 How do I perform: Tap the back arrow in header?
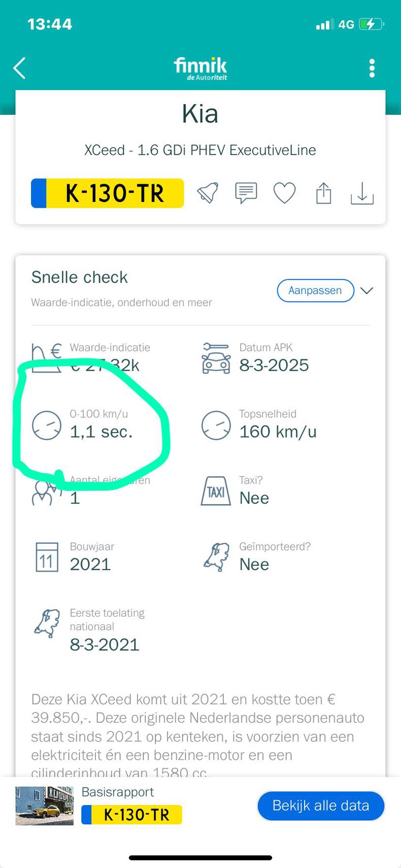click(x=19, y=68)
